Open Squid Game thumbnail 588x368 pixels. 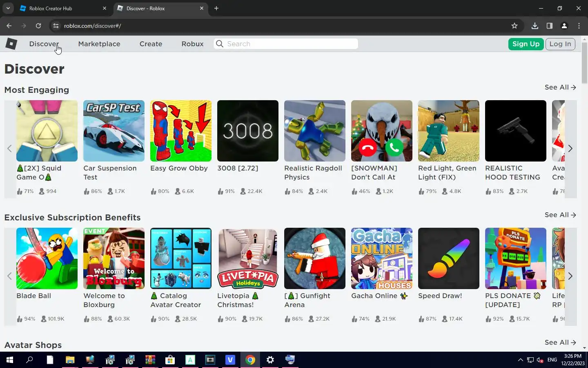coord(47,131)
